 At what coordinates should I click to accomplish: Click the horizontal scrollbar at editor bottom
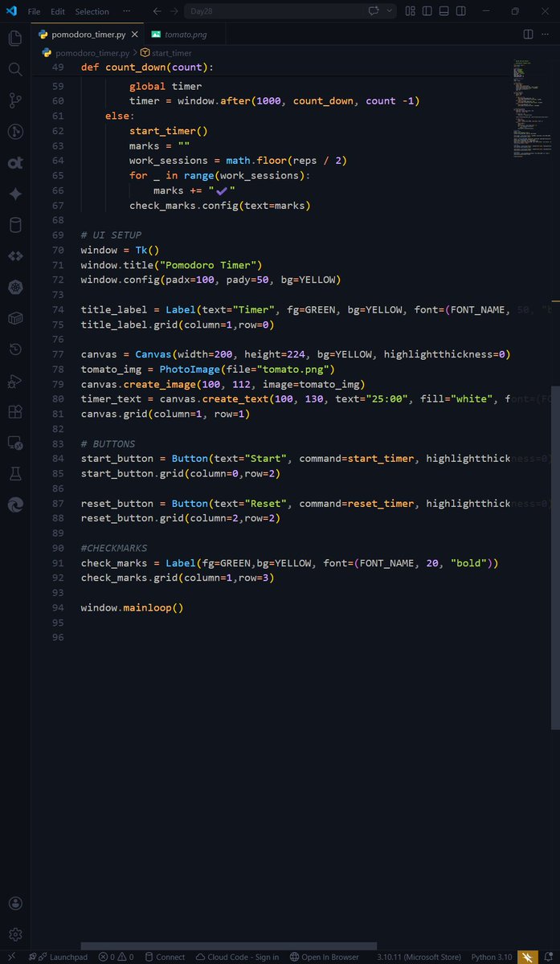pos(229,946)
